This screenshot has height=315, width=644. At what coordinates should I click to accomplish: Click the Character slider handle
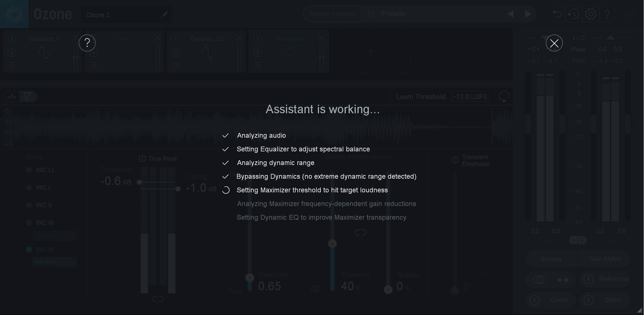tap(250, 277)
